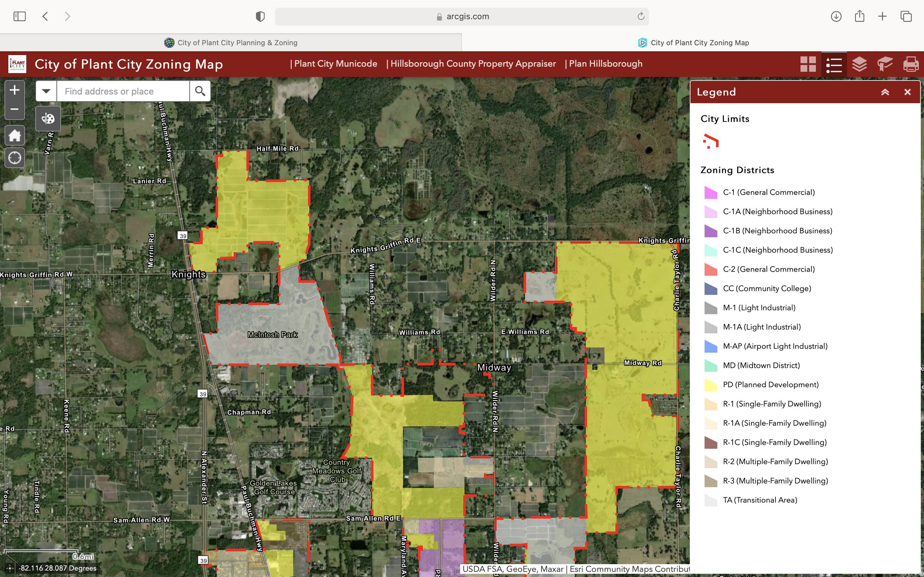Open the Layer List widget
Screen dimensions: 924x577
tap(859, 64)
